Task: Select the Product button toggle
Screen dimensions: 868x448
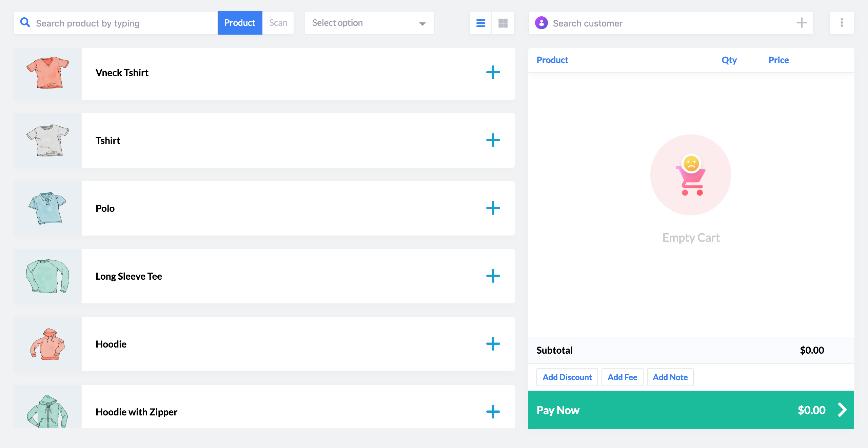Action: point(240,23)
